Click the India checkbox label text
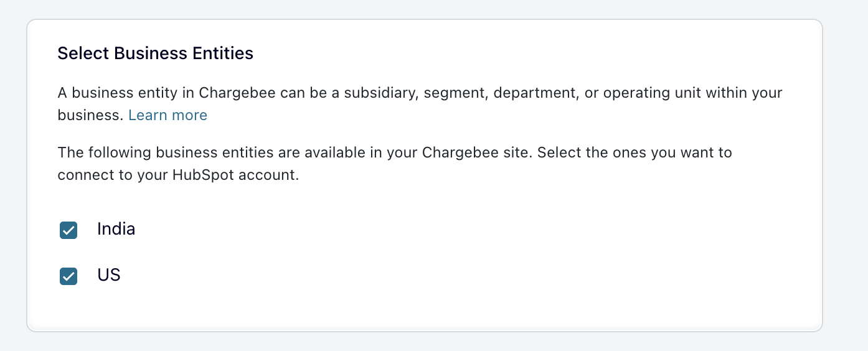The image size is (868, 351). 116,229
